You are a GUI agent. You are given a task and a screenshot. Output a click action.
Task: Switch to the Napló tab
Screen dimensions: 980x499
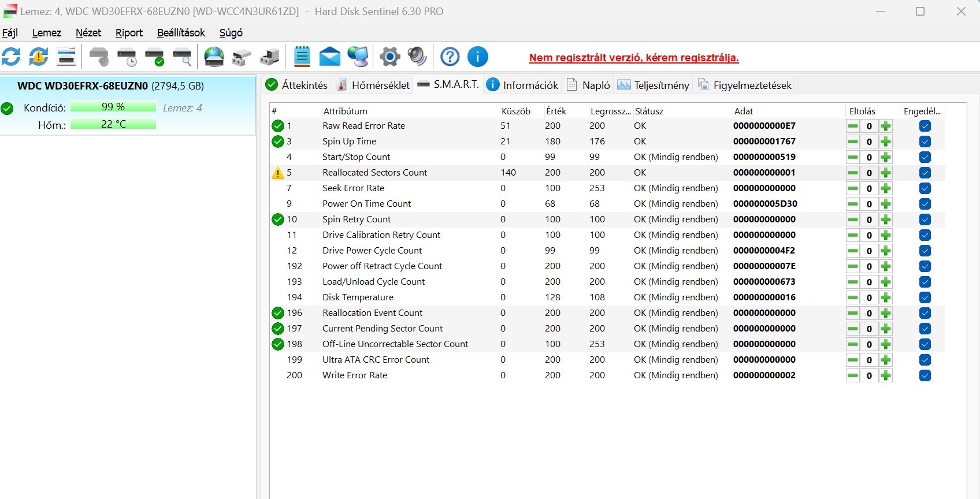click(x=588, y=85)
